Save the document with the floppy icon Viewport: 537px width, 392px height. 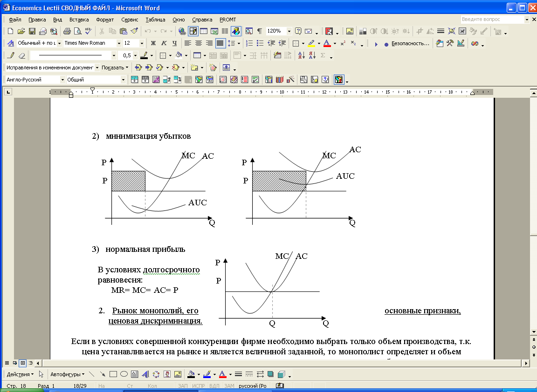pos(32,32)
